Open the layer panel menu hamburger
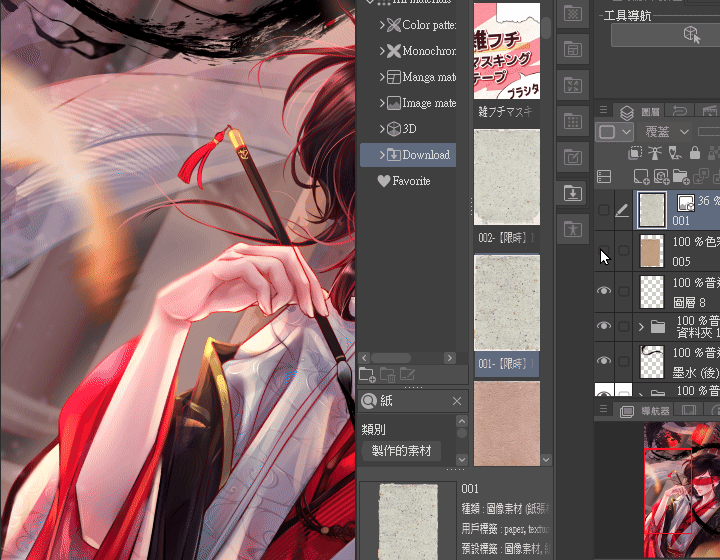Screen dimensions: 720x560 (603, 110)
